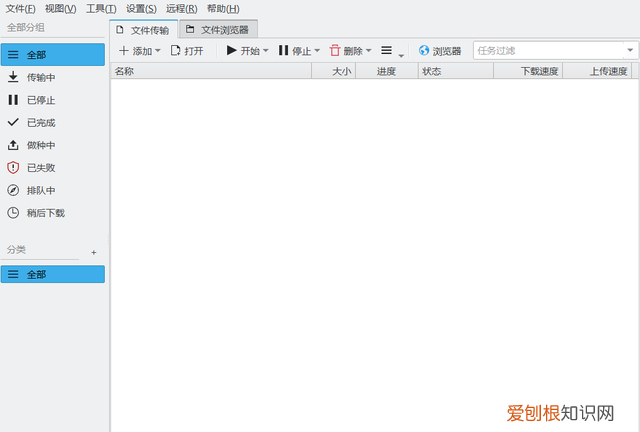The image size is (640, 432).
Task: Show 传输中 tasks
Action: [x=53, y=77]
